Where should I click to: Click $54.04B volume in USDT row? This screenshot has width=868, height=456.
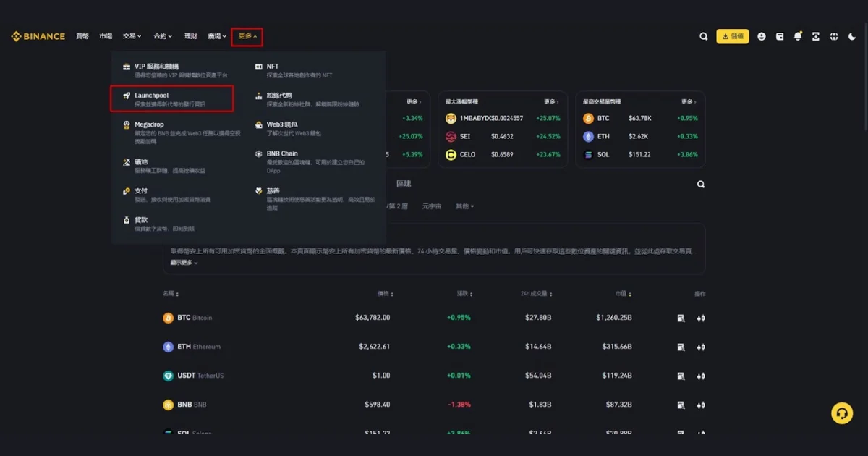pos(540,376)
